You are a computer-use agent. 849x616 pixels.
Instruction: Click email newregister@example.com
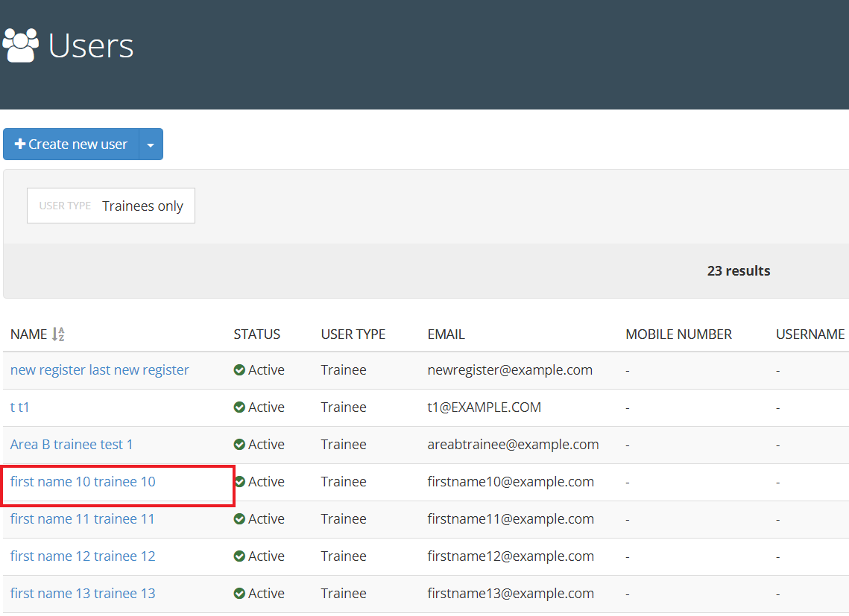(x=510, y=369)
